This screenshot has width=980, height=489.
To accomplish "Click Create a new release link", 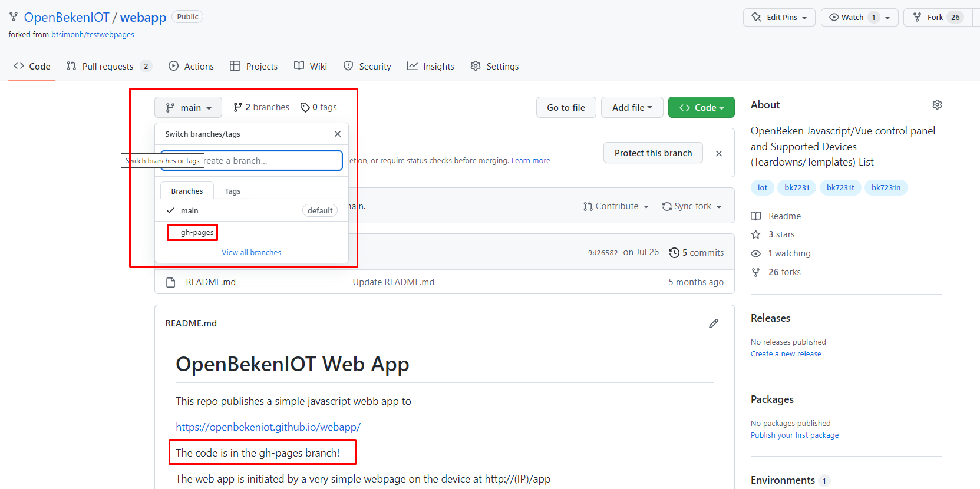I will point(786,353).
